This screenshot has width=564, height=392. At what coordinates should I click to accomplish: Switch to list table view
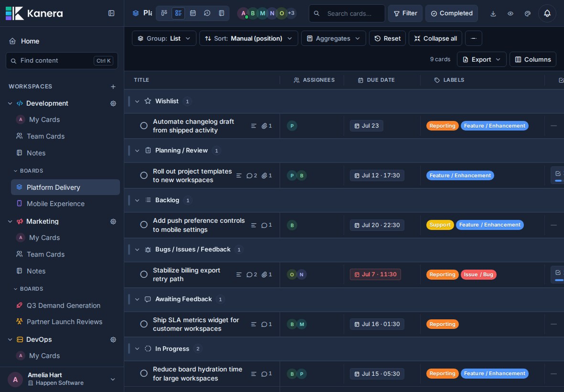(x=178, y=13)
